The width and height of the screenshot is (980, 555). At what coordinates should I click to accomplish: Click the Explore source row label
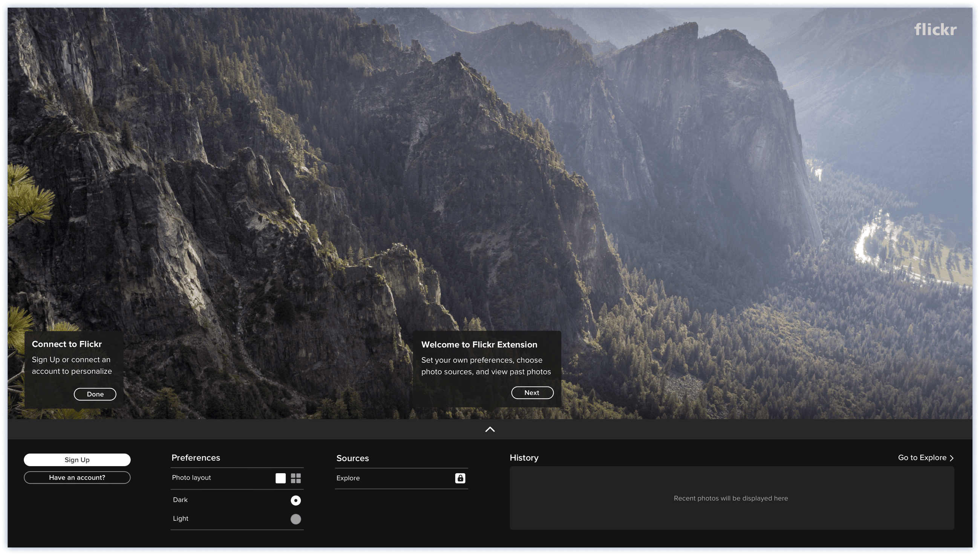click(348, 478)
